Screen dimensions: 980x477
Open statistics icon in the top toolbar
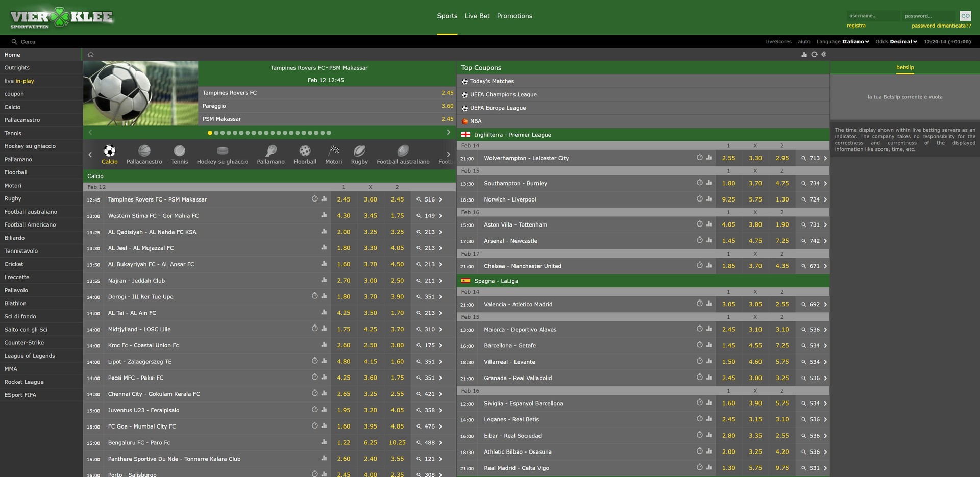[x=804, y=54]
